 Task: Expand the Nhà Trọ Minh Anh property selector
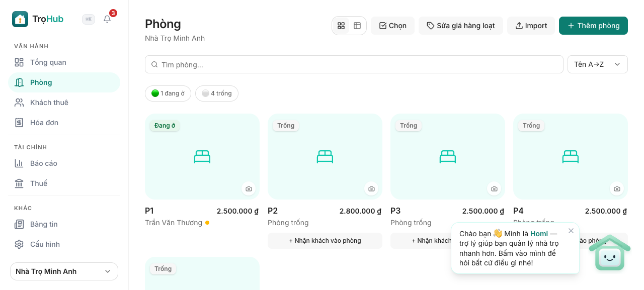tap(64, 271)
